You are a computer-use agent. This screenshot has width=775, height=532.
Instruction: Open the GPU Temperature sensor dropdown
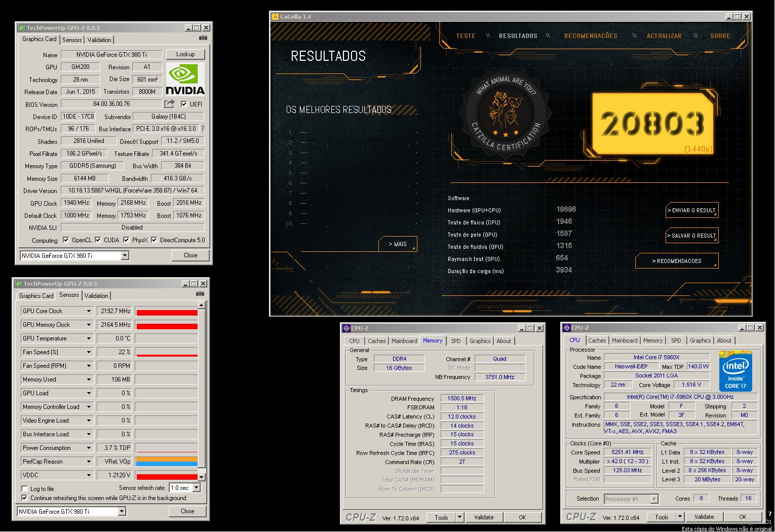[89, 338]
